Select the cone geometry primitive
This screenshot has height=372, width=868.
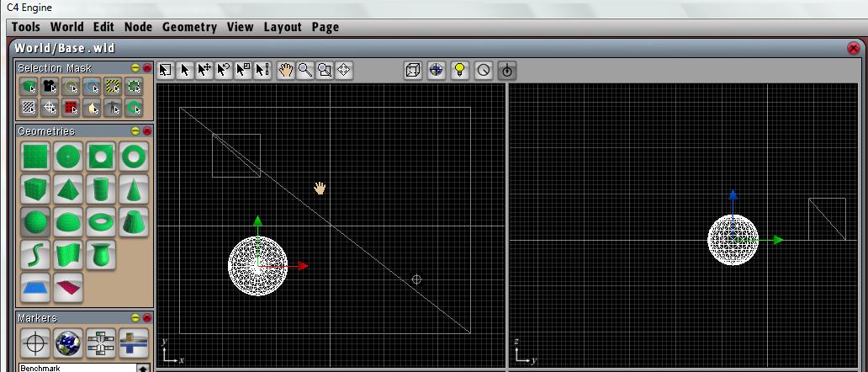pos(133,189)
